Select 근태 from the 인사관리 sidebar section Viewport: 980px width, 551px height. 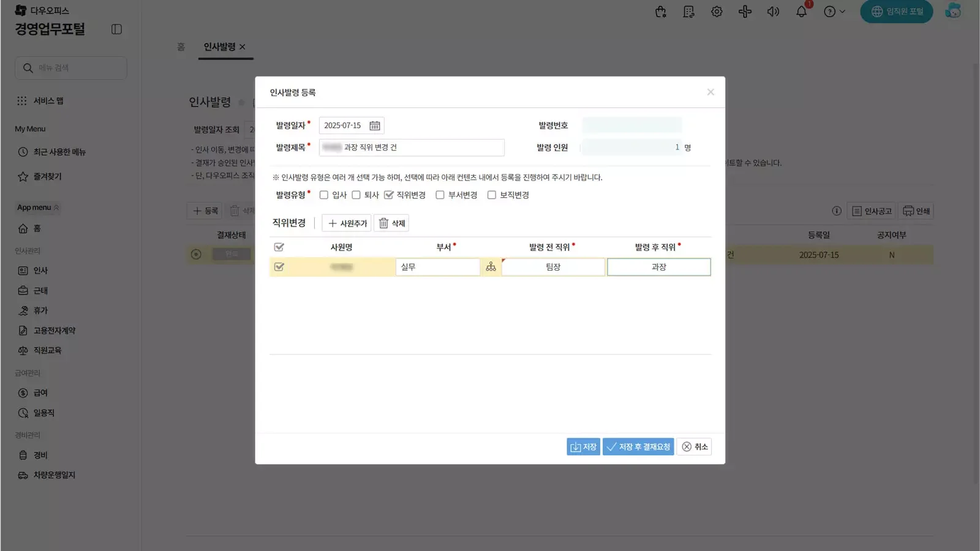[x=40, y=290]
